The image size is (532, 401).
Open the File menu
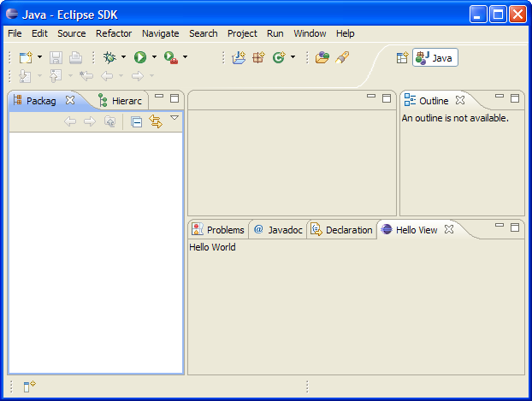(15, 33)
